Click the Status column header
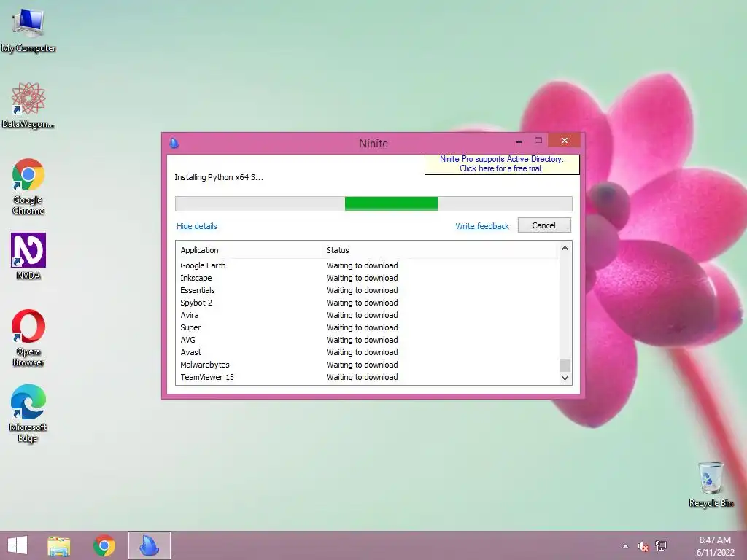This screenshot has width=747, height=560. 438,250
